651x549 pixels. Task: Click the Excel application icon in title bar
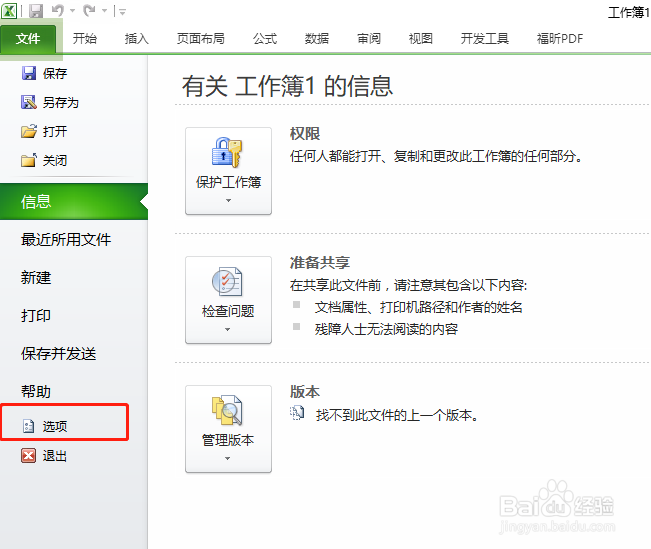coord(9,11)
